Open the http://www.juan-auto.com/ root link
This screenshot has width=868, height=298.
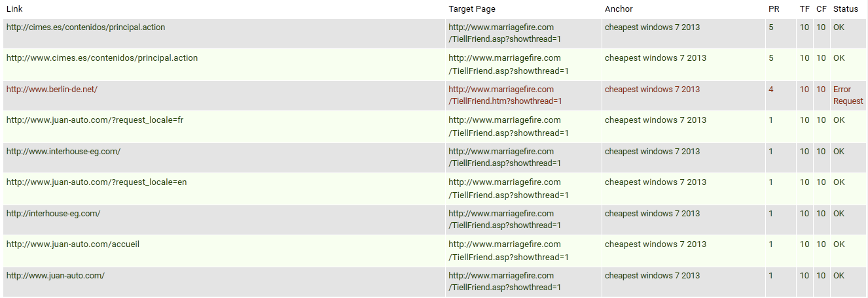pyautogui.click(x=56, y=276)
